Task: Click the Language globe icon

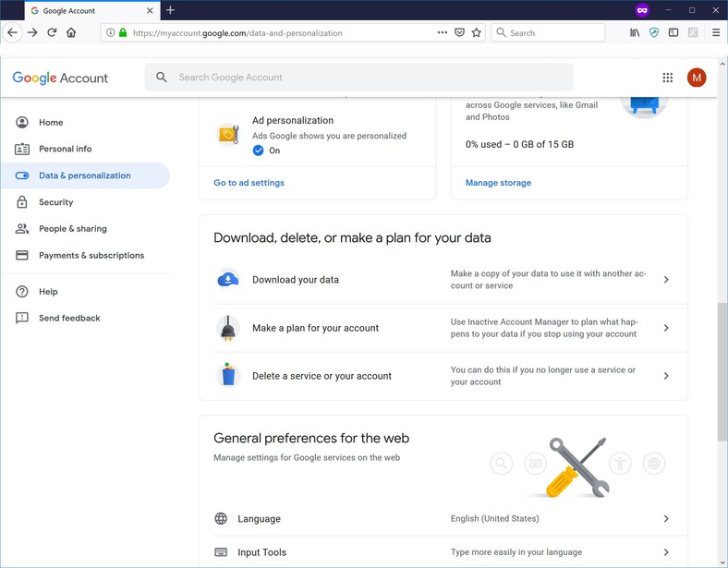Action: click(221, 518)
